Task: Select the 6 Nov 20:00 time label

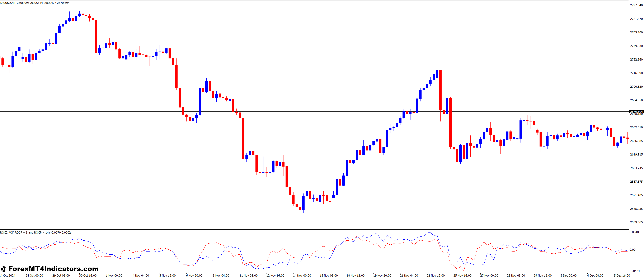Action: pyautogui.click(x=194, y=275)
